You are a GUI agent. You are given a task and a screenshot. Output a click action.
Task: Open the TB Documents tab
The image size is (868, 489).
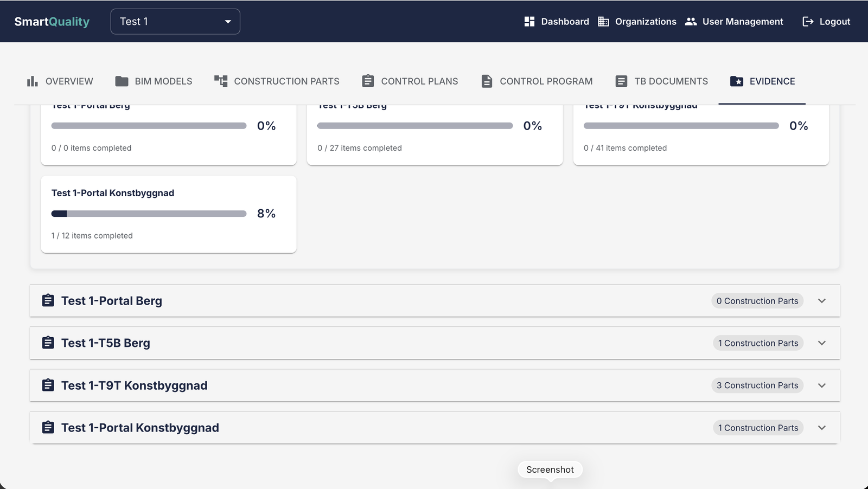point(661,81)
